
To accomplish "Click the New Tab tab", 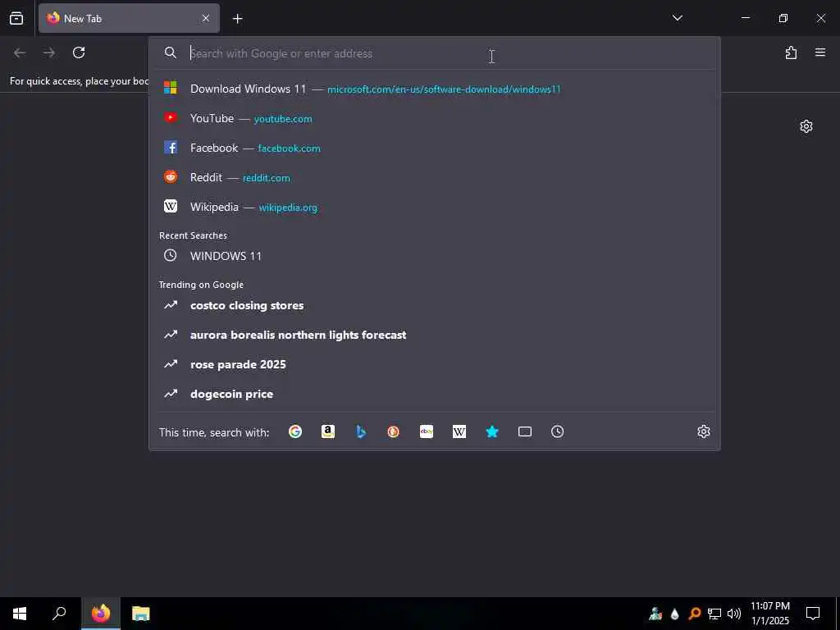I will coord(129,18).
